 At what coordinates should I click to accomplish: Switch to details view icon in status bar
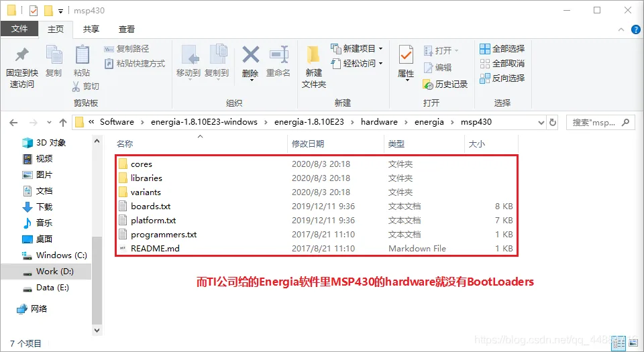tap(618, 344)
